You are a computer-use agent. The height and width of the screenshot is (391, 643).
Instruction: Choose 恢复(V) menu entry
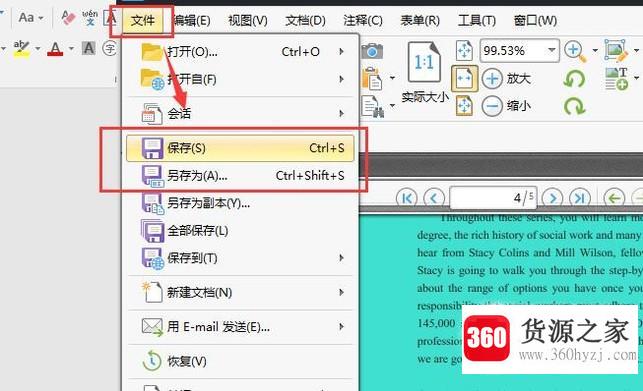(240, 361)
